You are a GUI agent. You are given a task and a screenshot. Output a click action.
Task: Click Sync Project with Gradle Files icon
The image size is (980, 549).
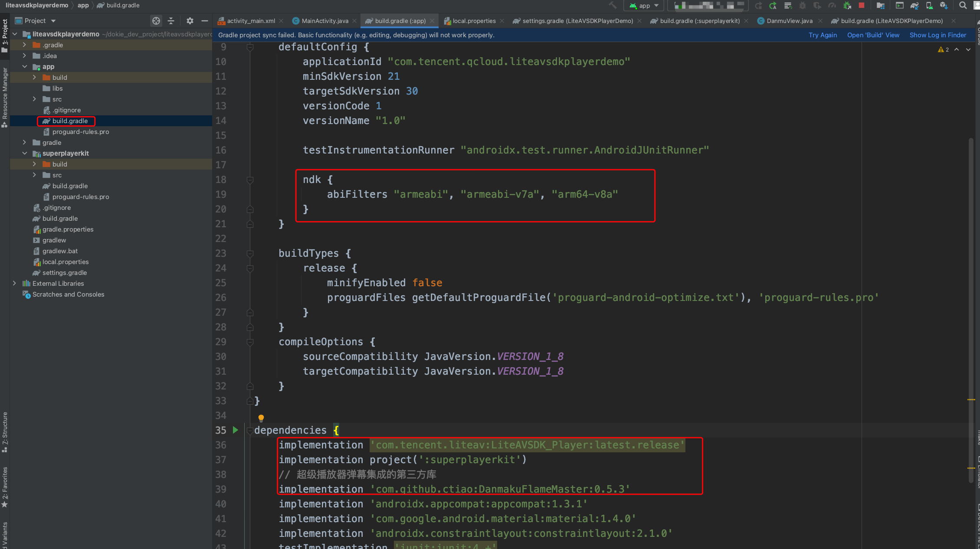coord(914,5)
